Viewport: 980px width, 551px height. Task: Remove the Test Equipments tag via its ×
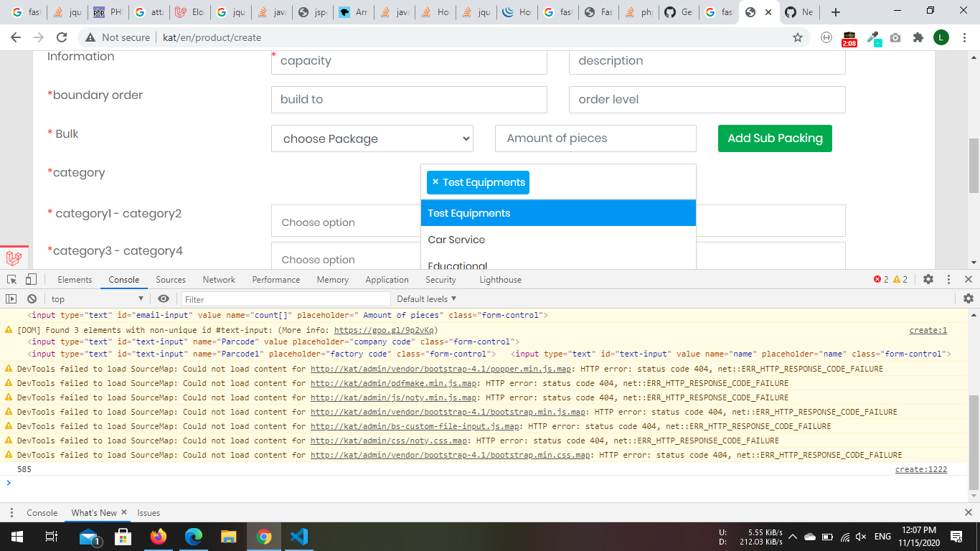point(435,182)
